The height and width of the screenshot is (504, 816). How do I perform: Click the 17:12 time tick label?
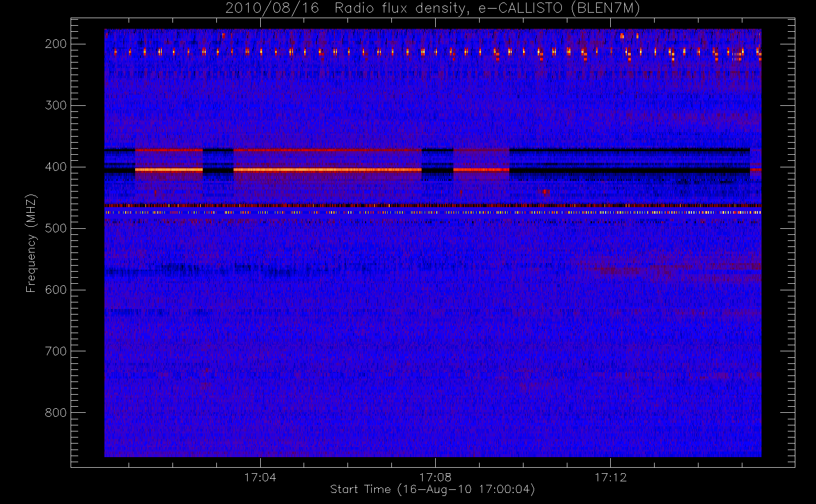click(x=610, y=477)
